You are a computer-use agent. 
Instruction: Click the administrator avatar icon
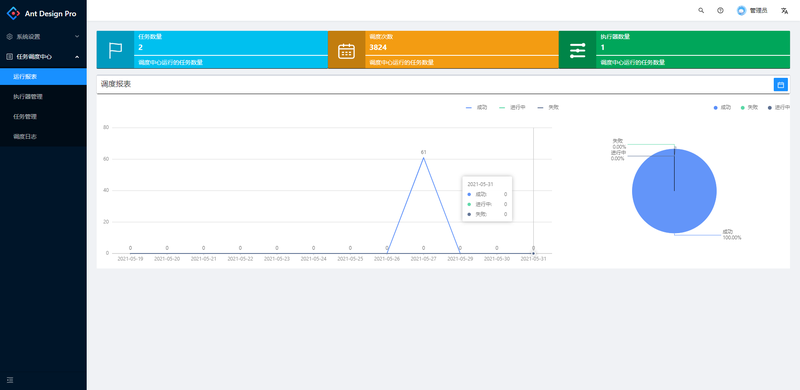pyautogui.click(x=741, y=10)
